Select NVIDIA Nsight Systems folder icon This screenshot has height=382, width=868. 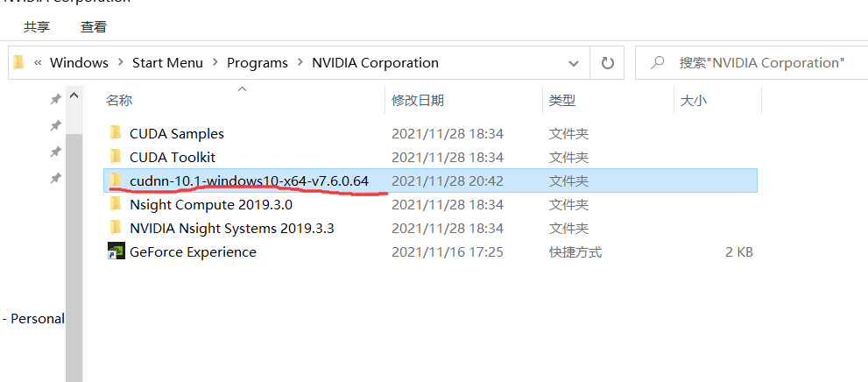pyautogui.click(x=115, y=228)
